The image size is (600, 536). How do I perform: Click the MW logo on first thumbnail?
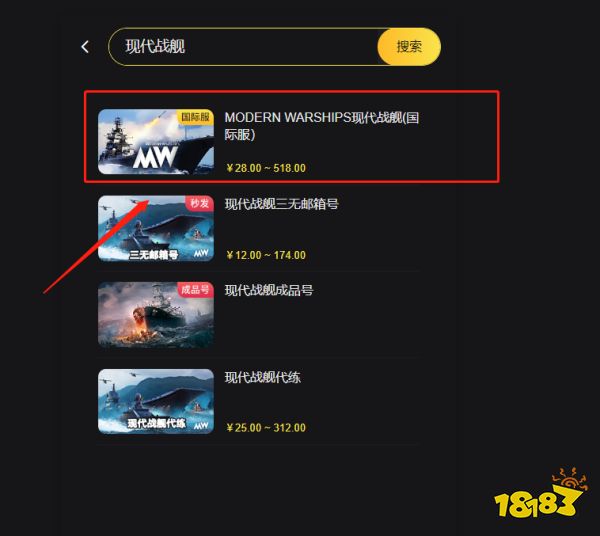[x=155, y=157]
